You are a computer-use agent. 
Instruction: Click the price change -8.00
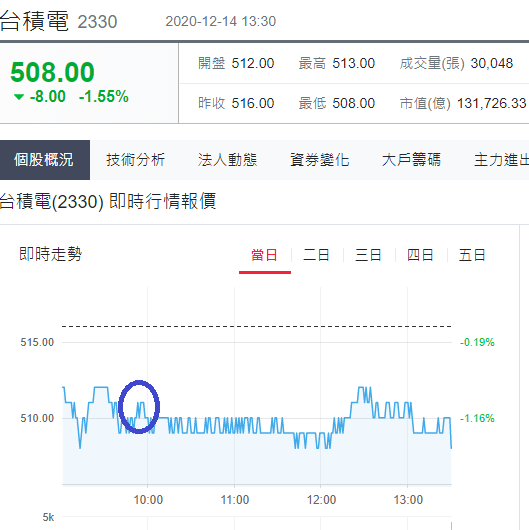tap(48, 96)
